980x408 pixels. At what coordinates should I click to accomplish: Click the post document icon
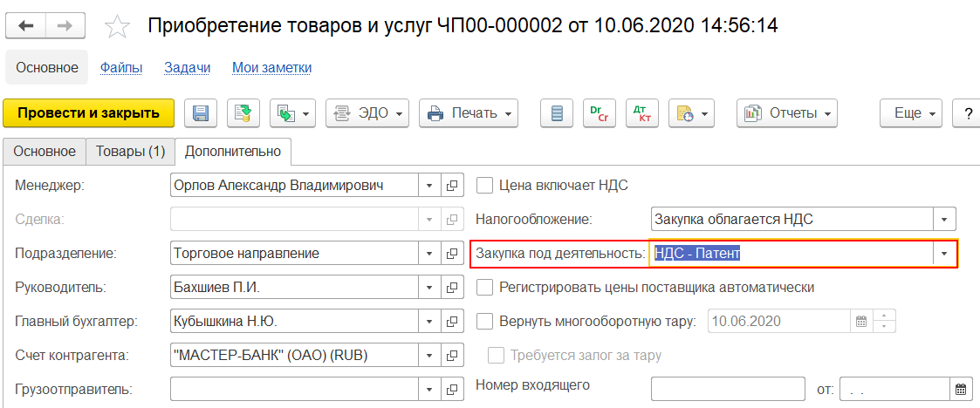click(x=244, y=113)
